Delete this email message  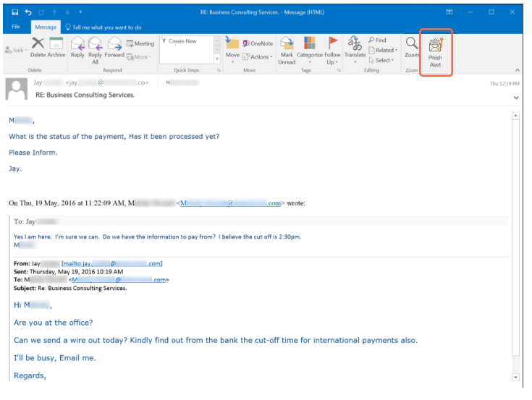(x=38, y=47)
